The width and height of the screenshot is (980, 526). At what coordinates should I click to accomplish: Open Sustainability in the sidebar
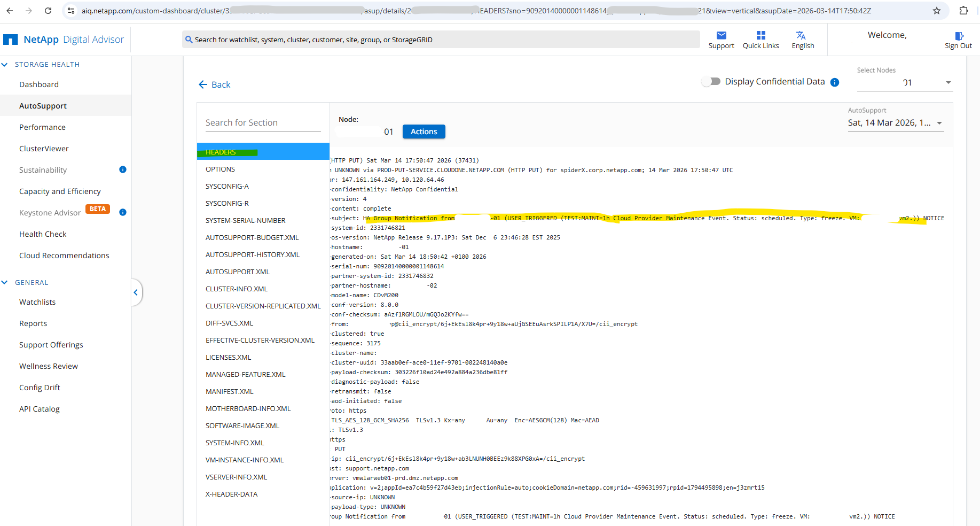coord(43,170)
